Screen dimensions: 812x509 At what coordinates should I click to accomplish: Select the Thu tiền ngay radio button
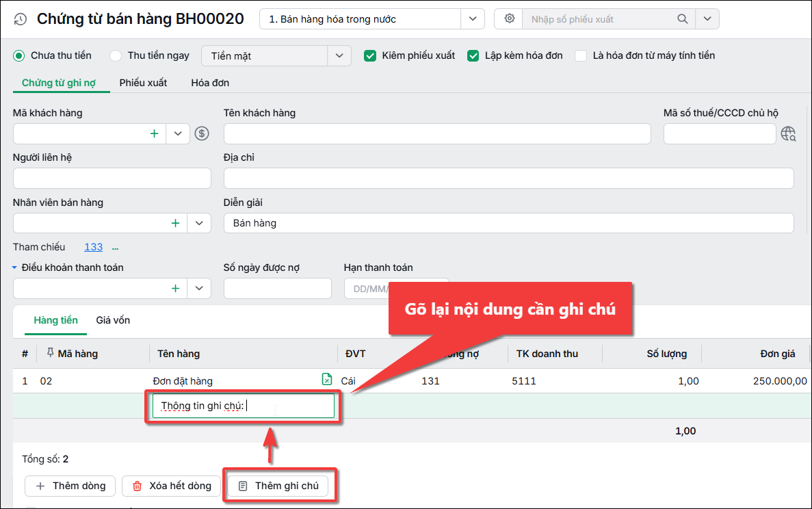[116, 55]
